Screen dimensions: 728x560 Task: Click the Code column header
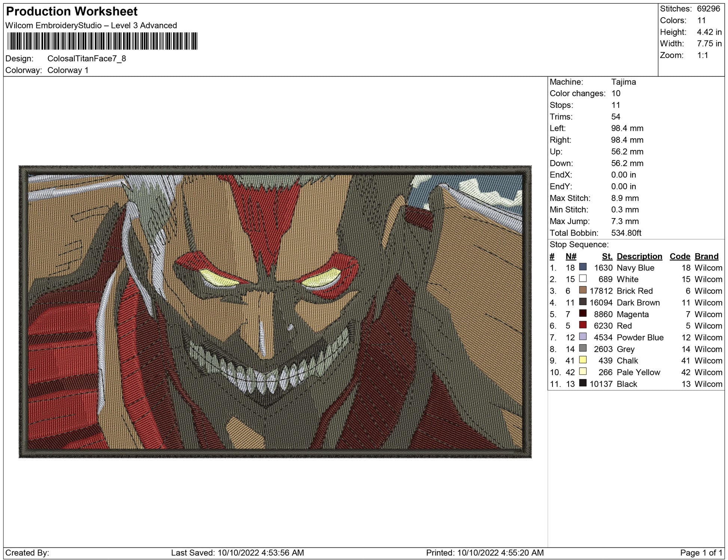coord(679,256)
